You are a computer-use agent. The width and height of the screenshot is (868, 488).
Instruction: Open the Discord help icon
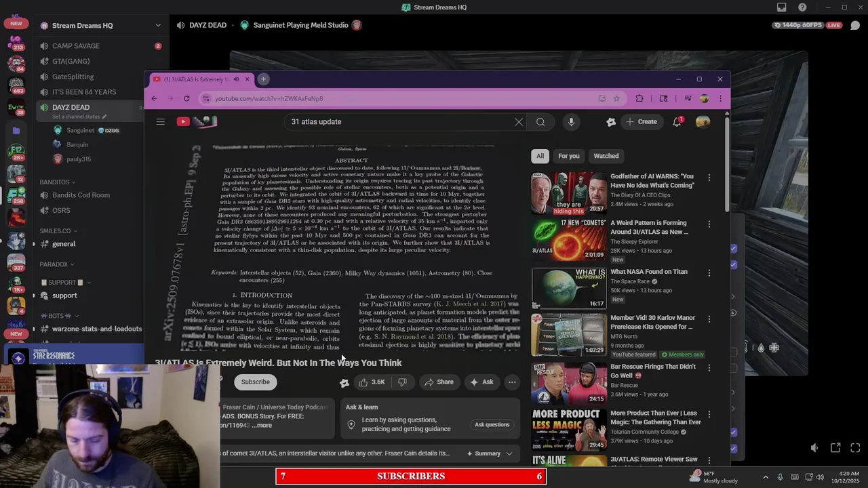click(x=803, y=7)
